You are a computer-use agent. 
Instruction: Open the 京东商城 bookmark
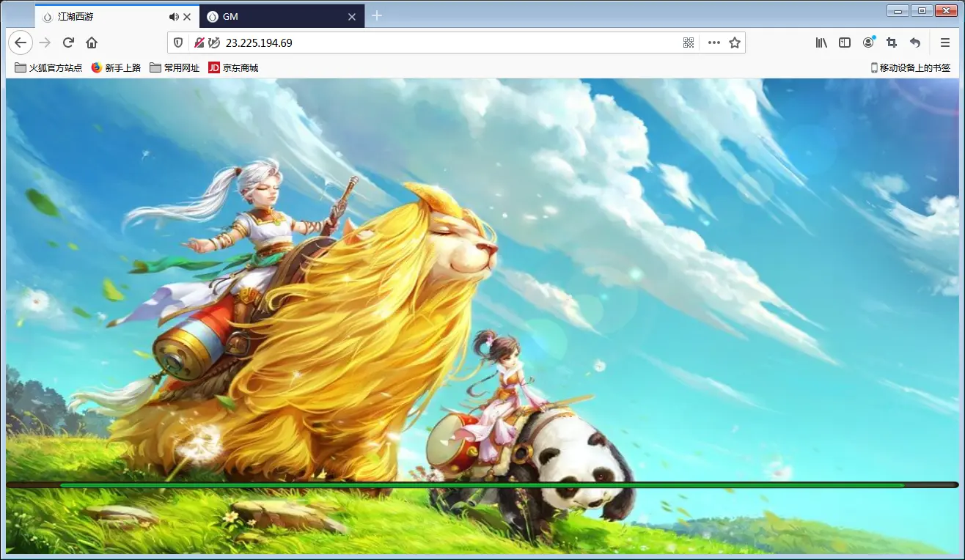point(233,67)
